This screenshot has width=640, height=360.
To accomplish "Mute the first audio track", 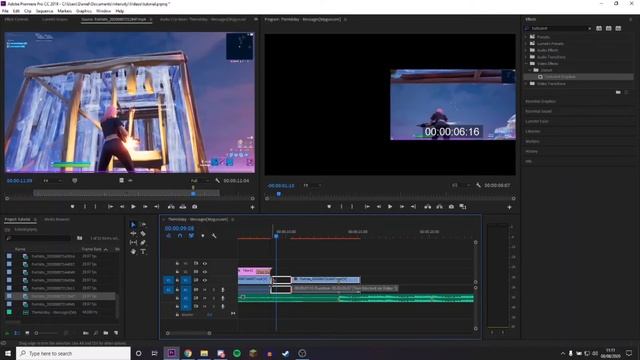I will 205,290.
